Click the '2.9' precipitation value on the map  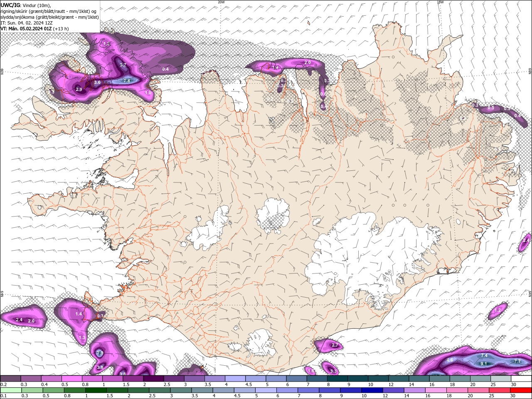[x=79, y=89]
